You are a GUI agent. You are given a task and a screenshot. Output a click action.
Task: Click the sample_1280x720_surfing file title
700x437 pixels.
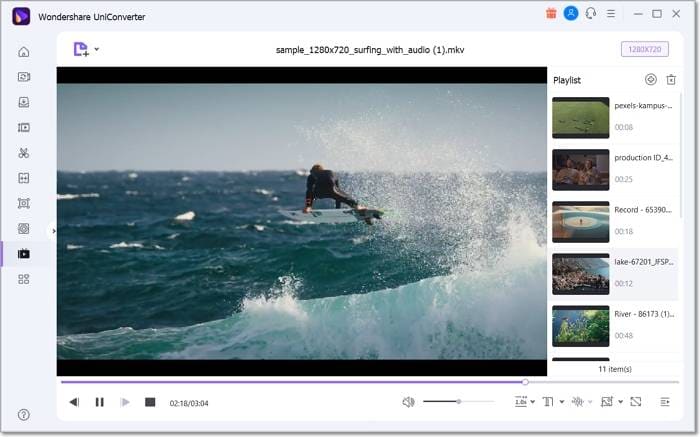pos(370,50)
